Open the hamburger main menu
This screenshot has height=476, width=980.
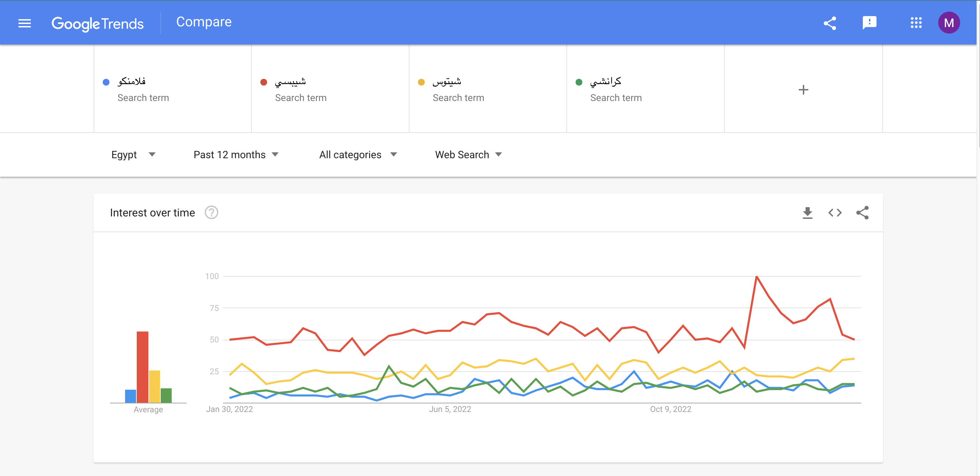point(25,23)
